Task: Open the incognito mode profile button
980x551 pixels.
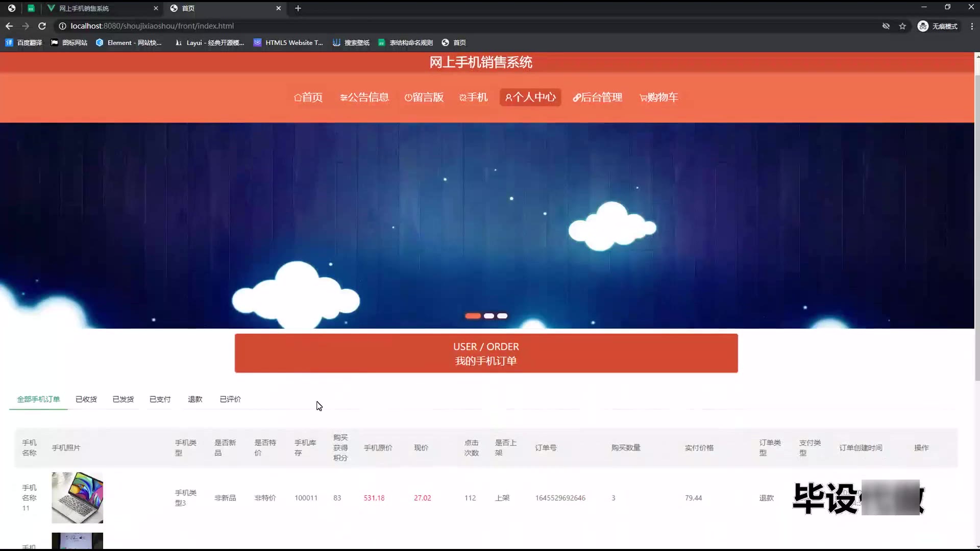Action: click(x=938, y=26)
